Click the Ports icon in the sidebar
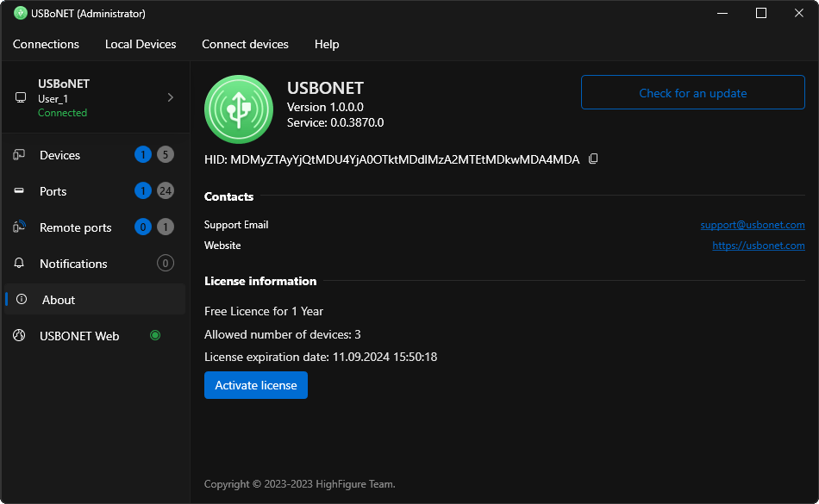The height and width of the screenshot is (504, 819). tap(19, 191)
